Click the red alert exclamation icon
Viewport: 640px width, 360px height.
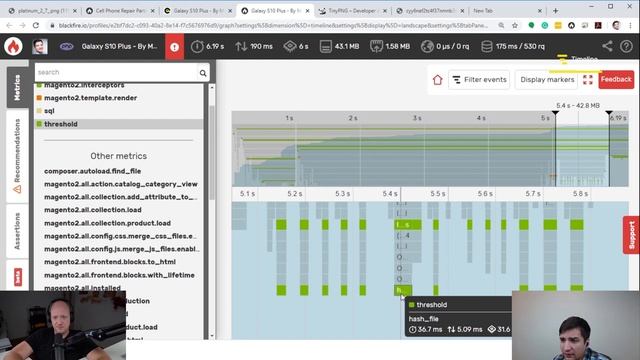pos(174,47)
